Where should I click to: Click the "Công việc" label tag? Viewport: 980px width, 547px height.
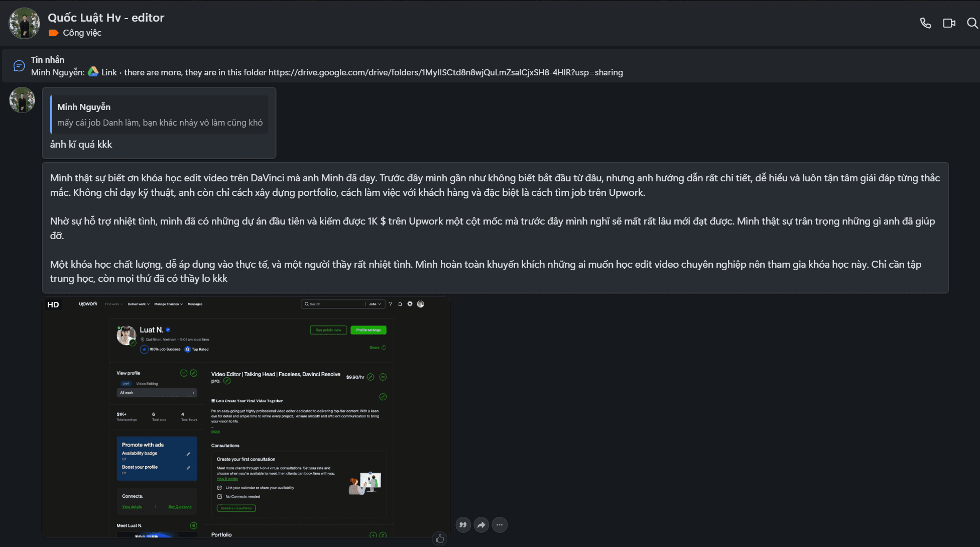82,33
